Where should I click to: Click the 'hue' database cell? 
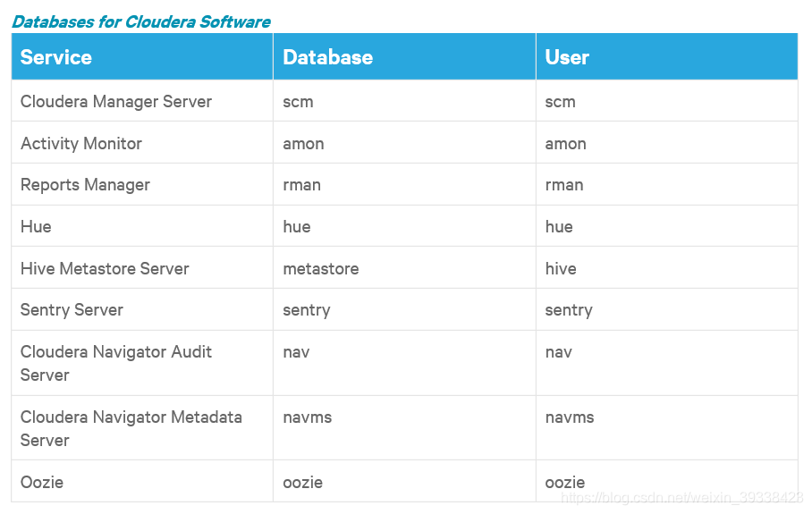click(x=404, y=226)
